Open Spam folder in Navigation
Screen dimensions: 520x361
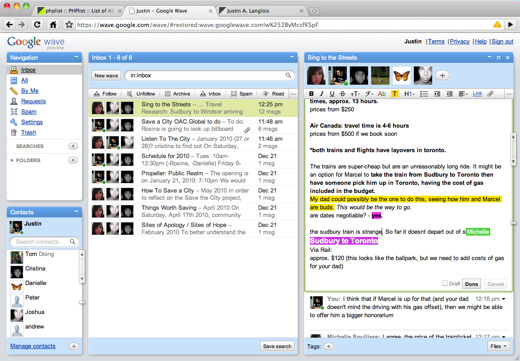click(29, 111)
